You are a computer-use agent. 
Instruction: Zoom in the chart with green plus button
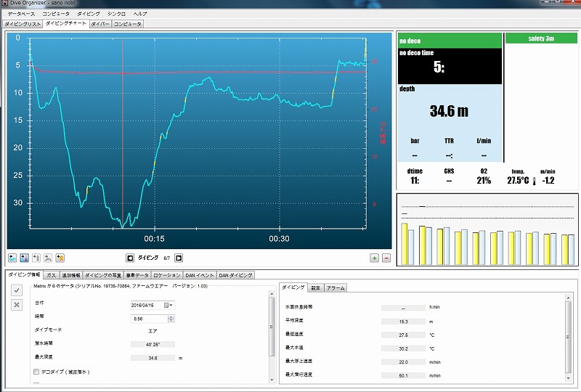tap(374, 258)
